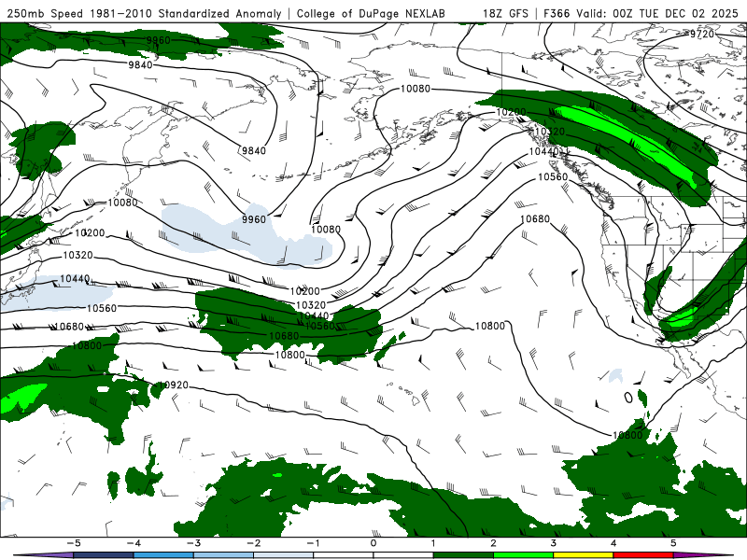The height and width of the screenshot is (560, 747).
Task: Click the purple arrow at the colorbar's positive end
Action: [704, 555]
